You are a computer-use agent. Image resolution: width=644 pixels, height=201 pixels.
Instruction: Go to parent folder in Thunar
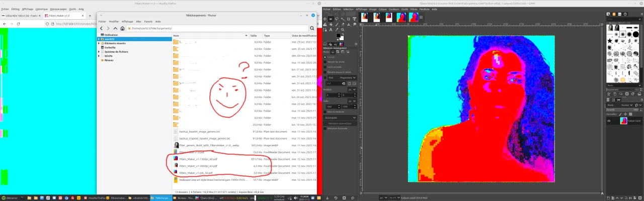pos(116,28)
